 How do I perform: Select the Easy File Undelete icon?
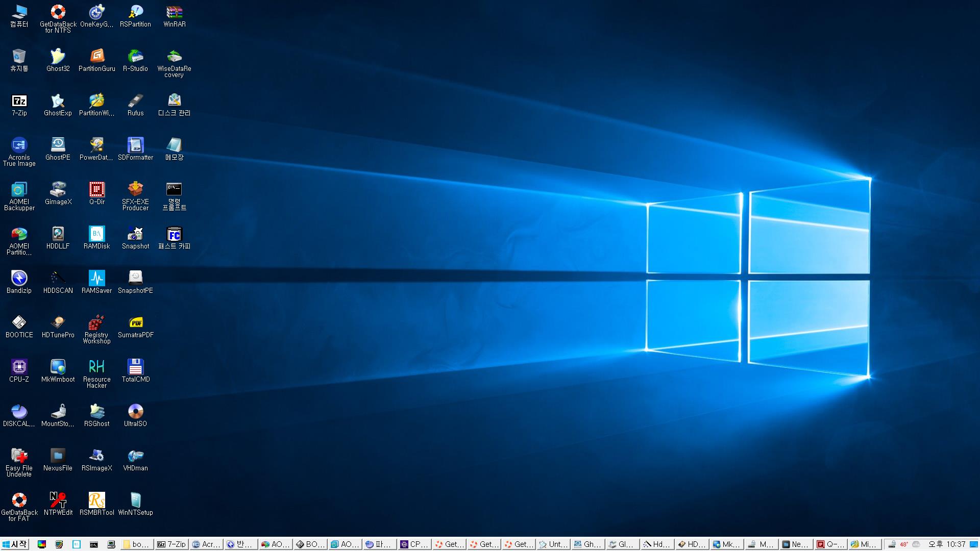tap(19, 462)
